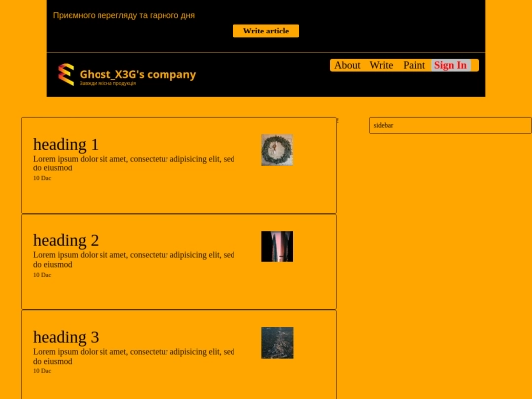The image size is (532, 399).
Task: Open the heading 1 article title
Action: [x=66, y=144]
